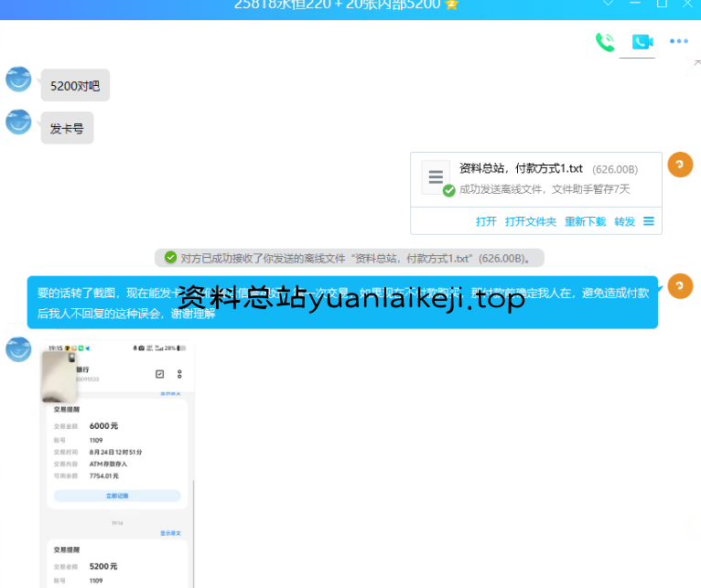The image size is (701, 588).
Task: Expand the file card's hamburger menu
Action: (x=649, y=221)
